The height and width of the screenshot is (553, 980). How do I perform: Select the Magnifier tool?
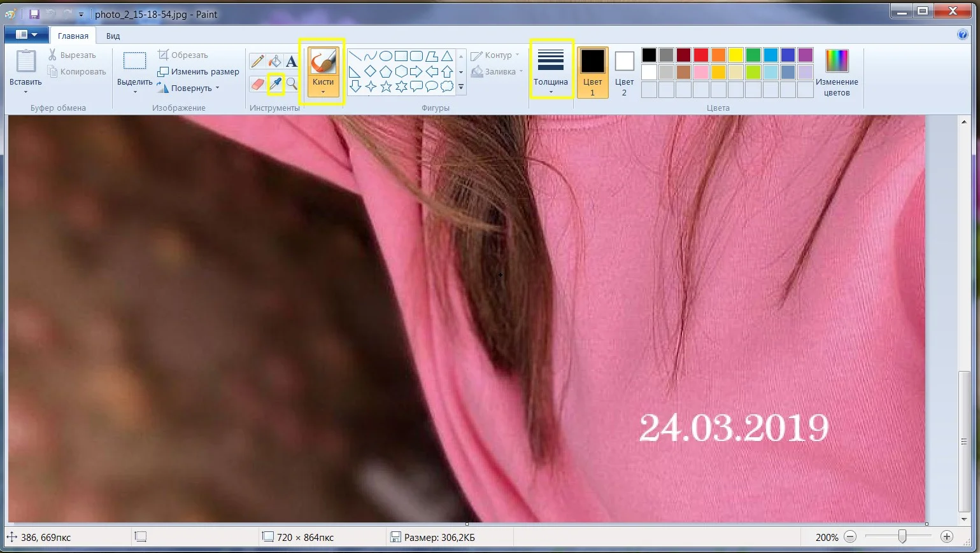coord(292,83)
